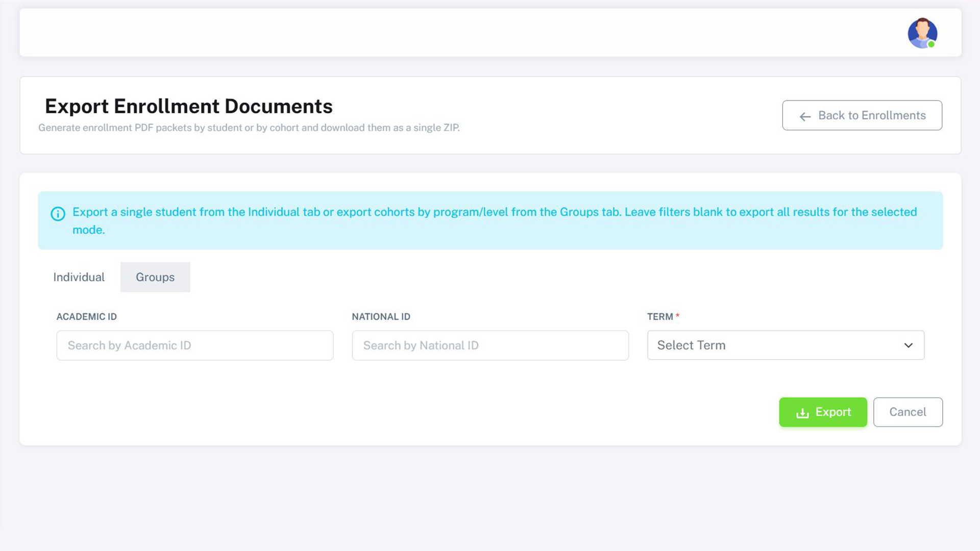Focus the Search by Academic ID field
Viewport: 980px width, 551px height.
(195, 345)
